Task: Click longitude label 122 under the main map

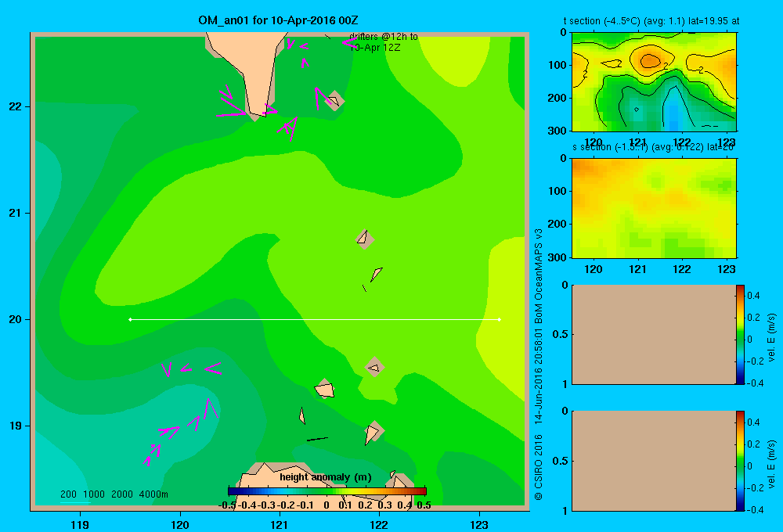Action: pyautogui.click(x=379, y=524)
